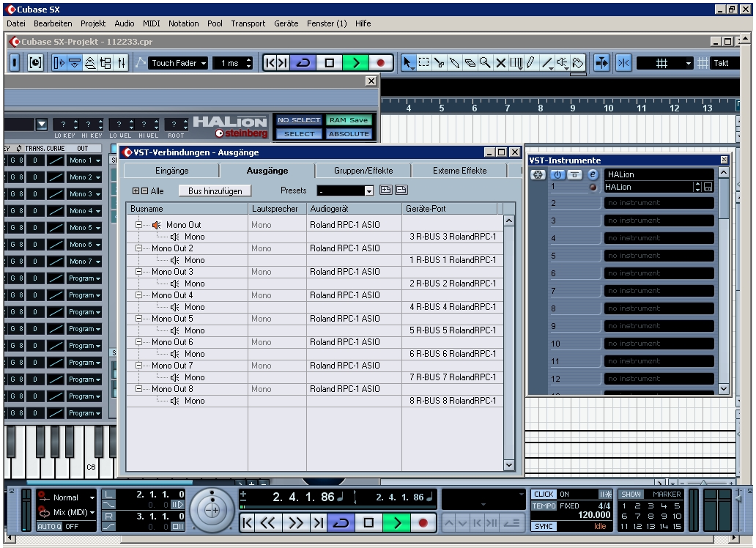Viewport: 756px width, 548px height.
Task: Toggle the CLICK metronome button
Action: [544, 495]
